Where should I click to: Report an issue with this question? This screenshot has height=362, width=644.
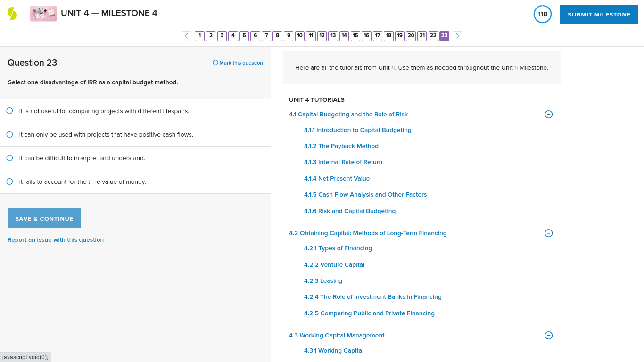tap(55, 239)
